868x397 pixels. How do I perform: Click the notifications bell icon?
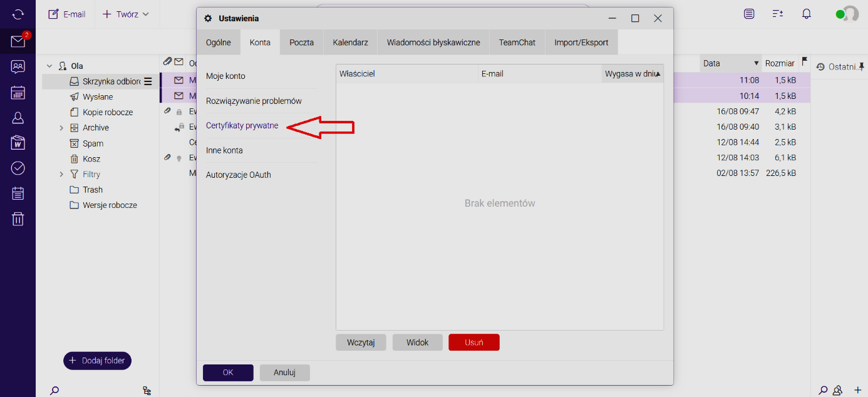click(x=807, y=14)
